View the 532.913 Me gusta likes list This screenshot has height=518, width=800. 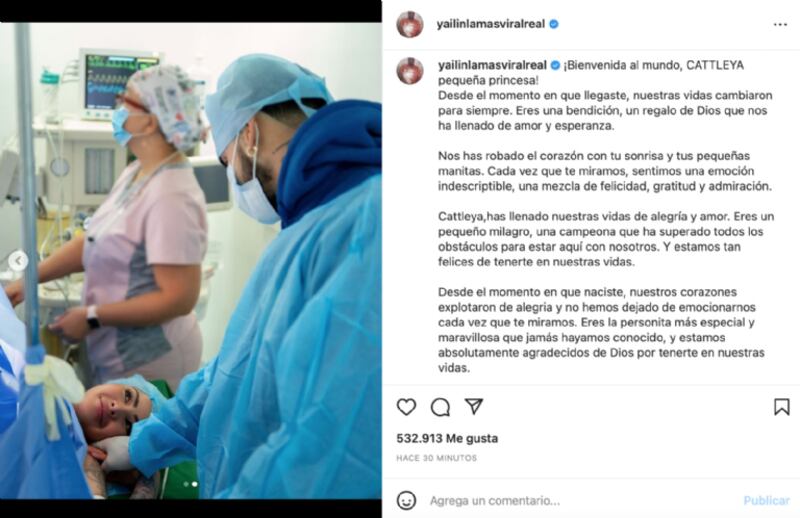(x=447, y=438)
